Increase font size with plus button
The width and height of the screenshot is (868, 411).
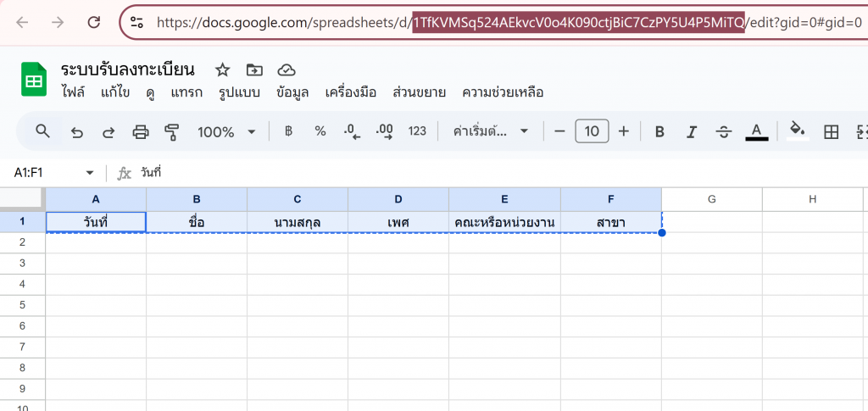[x=624, y=131]
